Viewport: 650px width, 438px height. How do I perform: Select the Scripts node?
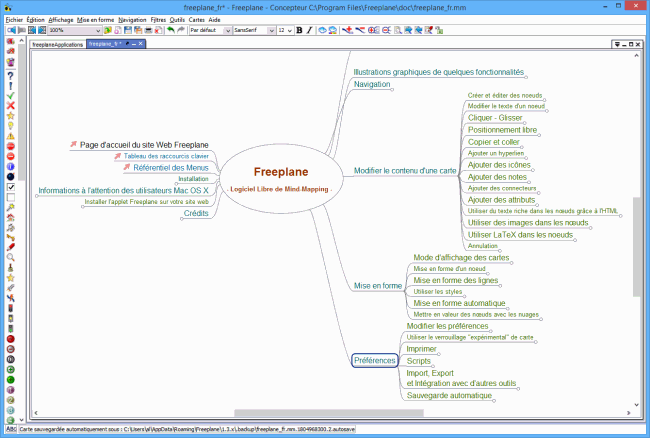[418, 361]
